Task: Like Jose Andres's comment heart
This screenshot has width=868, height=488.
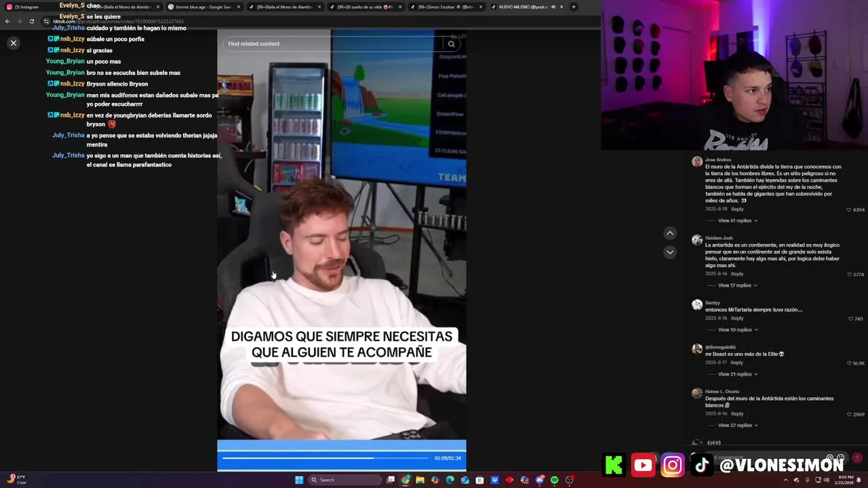Action: click(849, 209)
